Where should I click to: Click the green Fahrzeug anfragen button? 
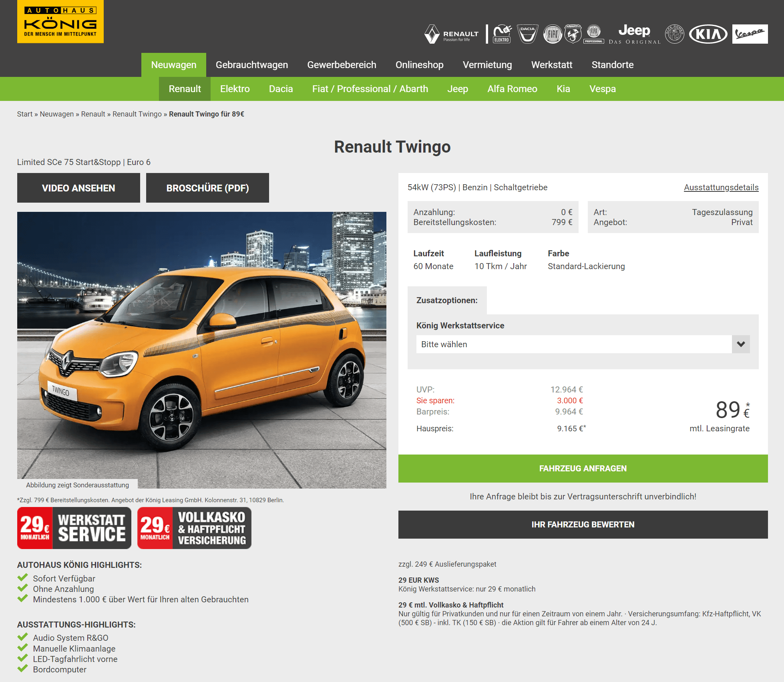(583, 469)
